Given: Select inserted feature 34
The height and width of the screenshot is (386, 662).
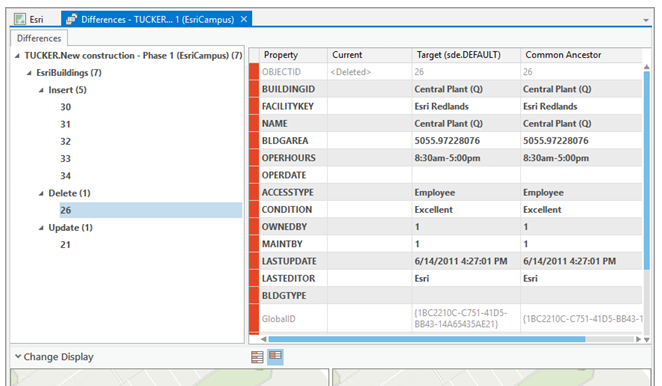Looking at the screenshot, I should tap(65, 176).
